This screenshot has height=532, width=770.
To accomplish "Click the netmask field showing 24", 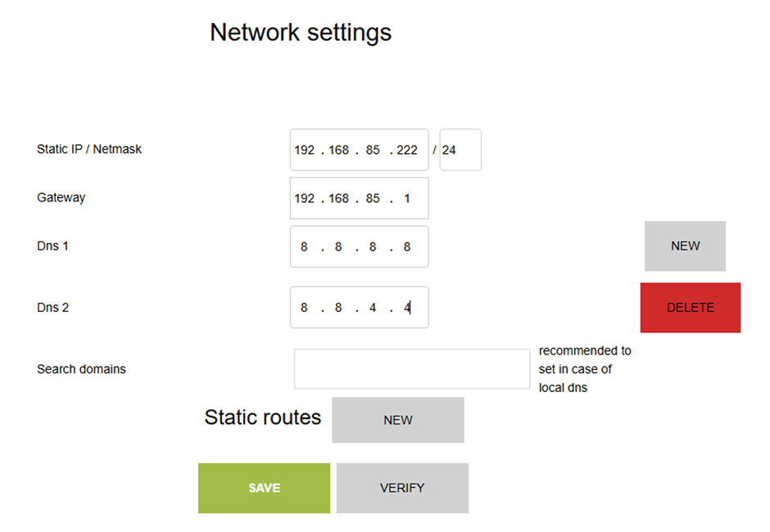I will 460,150.
